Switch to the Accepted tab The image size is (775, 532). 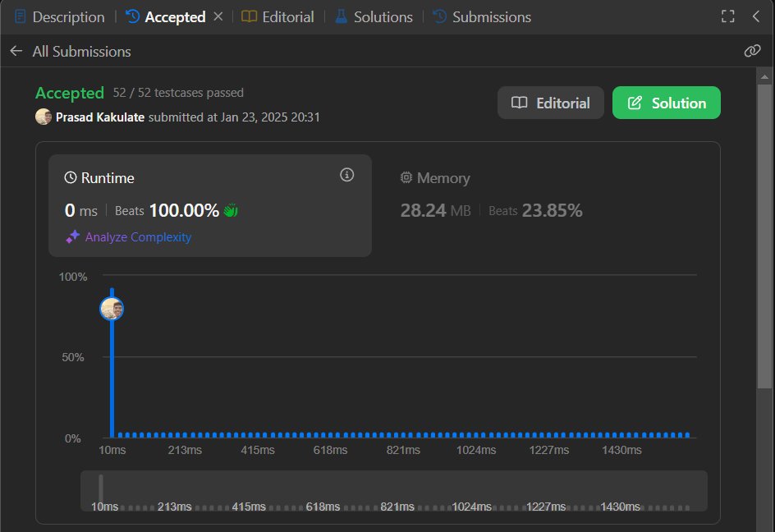(x=165, y=16)
